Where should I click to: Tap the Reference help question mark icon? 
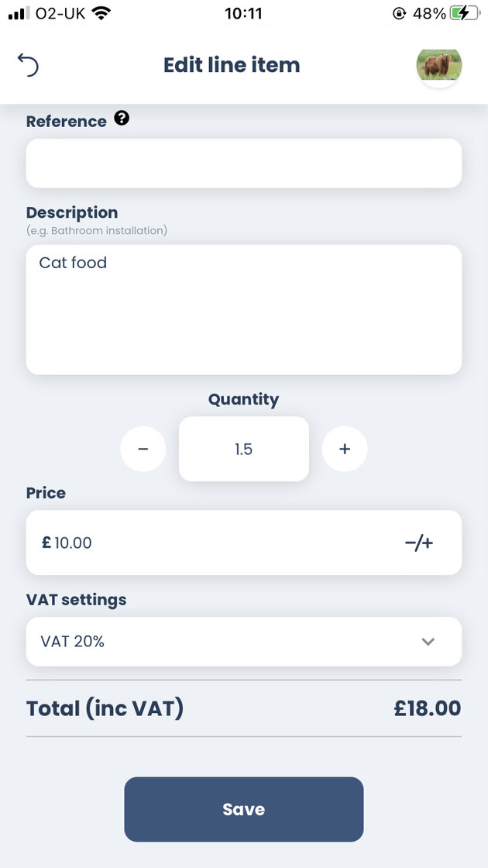pyautogui.click(x=122, y=119)
